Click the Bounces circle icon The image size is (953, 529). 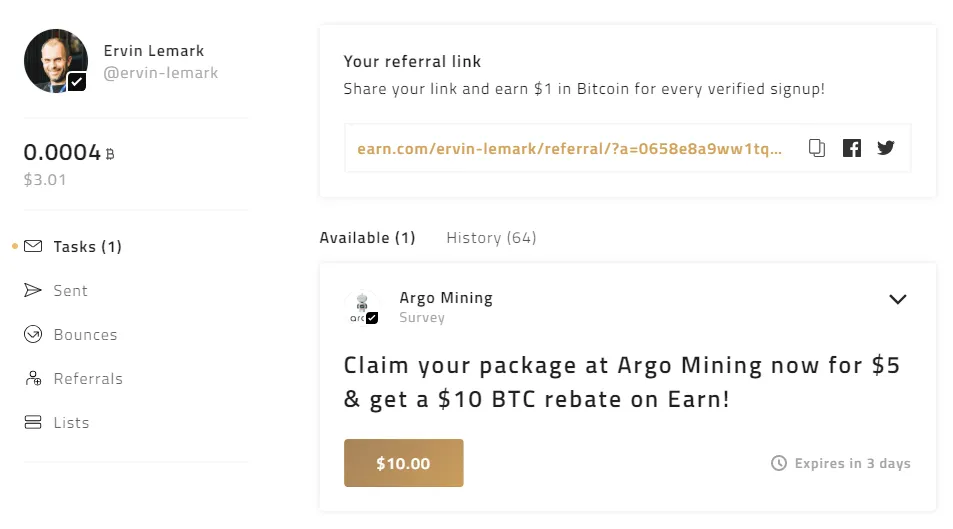(x=33, y=334)
